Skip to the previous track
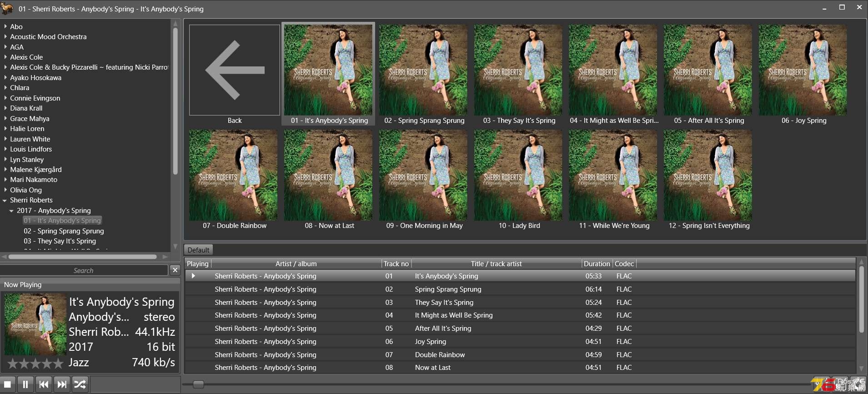The width and height of the screenshot is (868, 394). (x=44, y=384)
